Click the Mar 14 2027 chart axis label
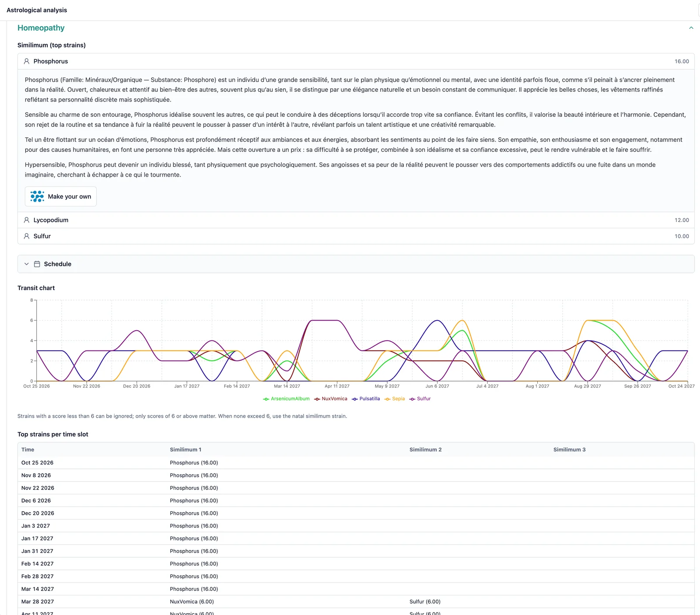Viewport: 700px width, 615px height. point(287,386)
